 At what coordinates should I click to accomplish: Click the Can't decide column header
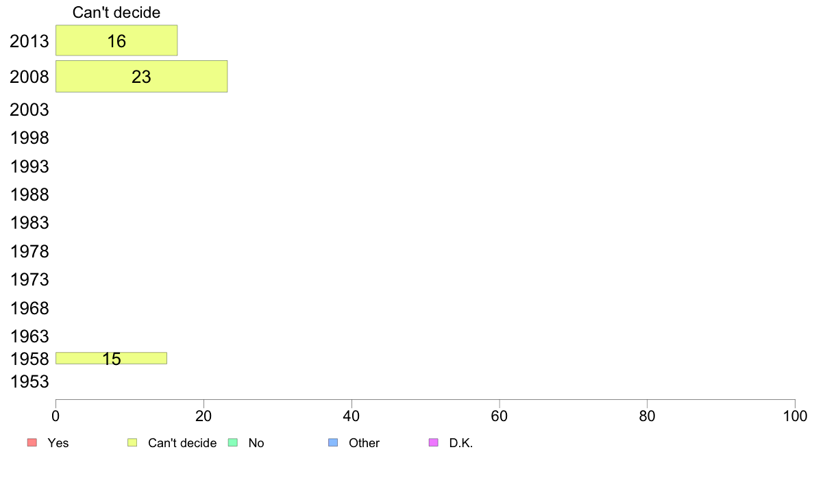point(116,12)
